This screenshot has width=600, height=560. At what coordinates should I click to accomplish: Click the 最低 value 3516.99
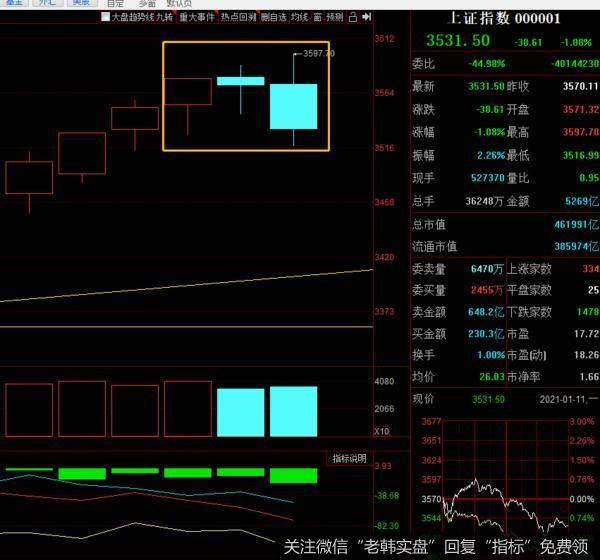[580, 155]
